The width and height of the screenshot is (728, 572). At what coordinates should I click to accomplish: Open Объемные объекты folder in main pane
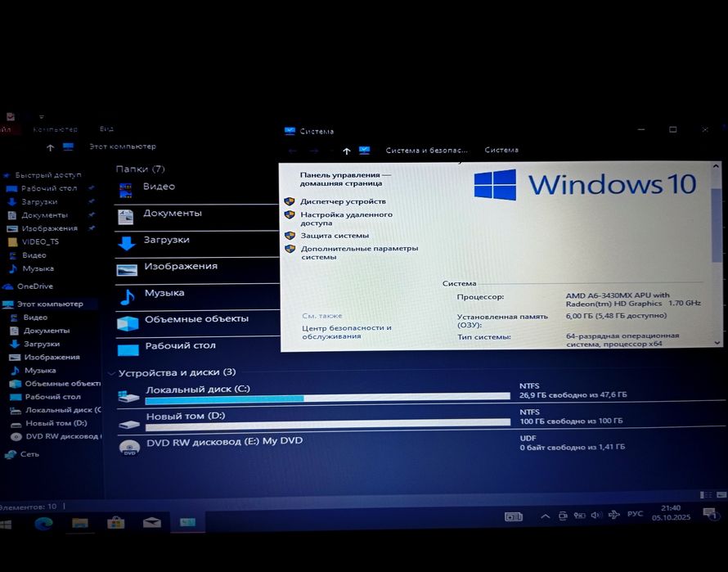(196, 320)
